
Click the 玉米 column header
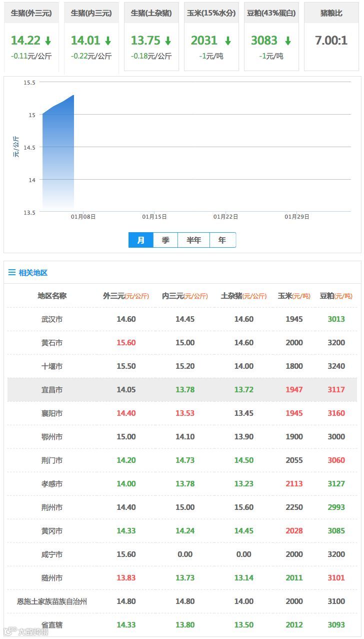[x=294, y=296]
